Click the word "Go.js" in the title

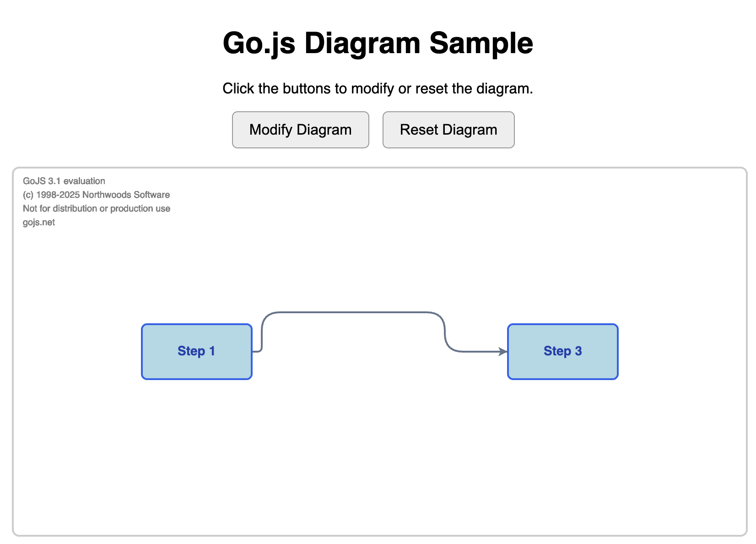click(x=259, y=43)
